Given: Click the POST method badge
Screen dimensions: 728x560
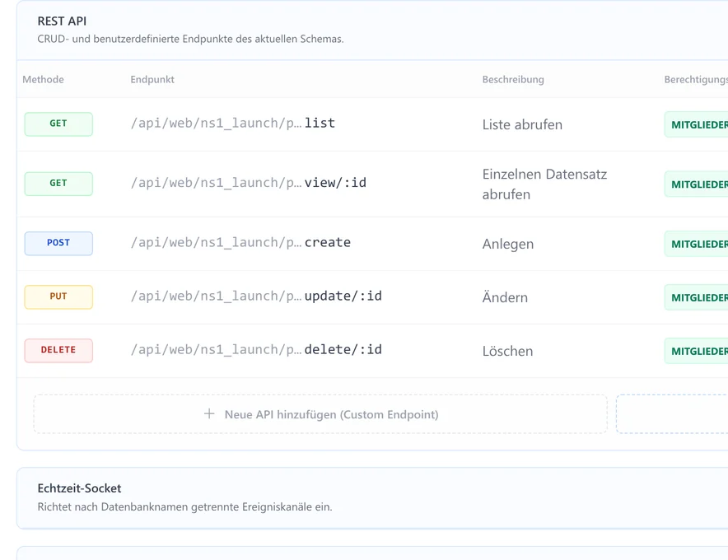Looking at the screenshot, I should 58,243.
